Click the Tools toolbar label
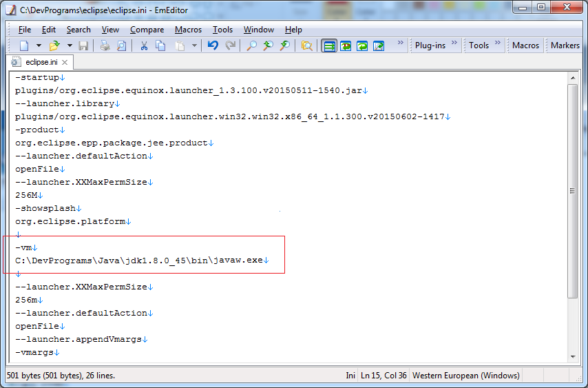The image size is (588, 388). [x=479, y=45]
